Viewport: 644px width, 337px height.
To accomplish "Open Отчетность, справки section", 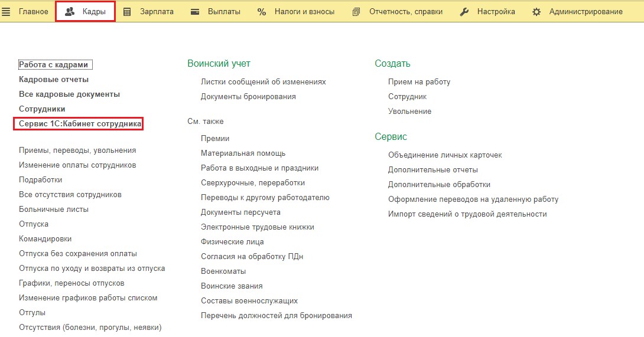I will click(x=406, y=12).
